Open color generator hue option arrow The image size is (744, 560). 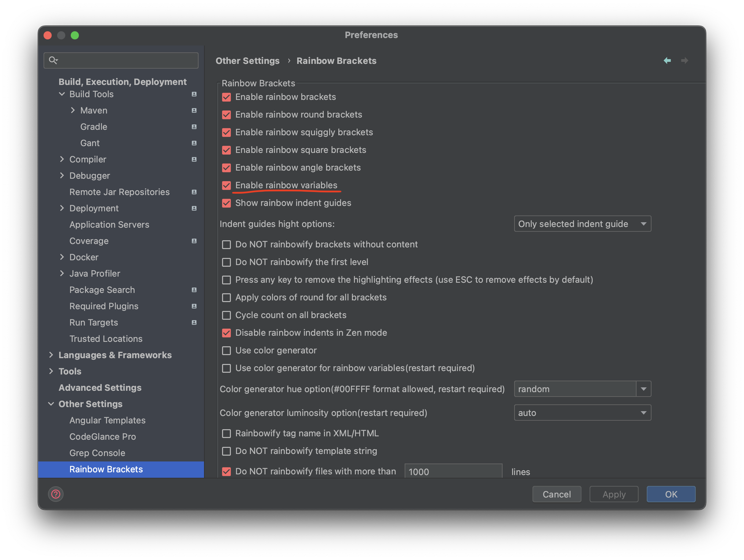coord(643,389)
